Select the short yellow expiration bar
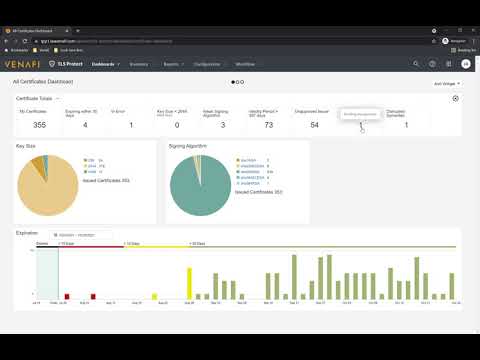Screen dimensions: 480x360 click(154, 296)
